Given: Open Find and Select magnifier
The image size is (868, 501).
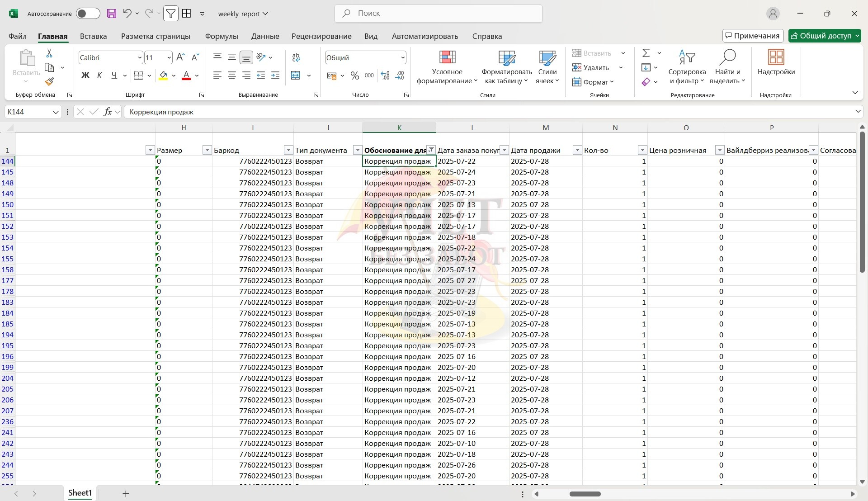Looking at the screenshot, I should coord(727,57).
